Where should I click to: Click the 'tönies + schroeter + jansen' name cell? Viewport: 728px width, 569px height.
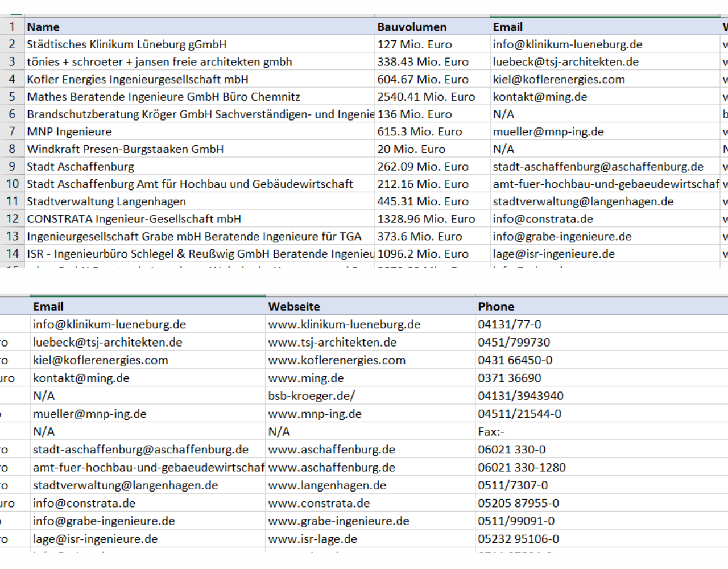200,62
